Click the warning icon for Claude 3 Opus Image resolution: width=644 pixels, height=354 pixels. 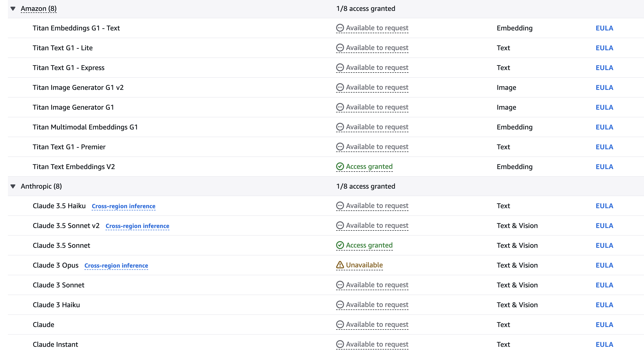340,265
